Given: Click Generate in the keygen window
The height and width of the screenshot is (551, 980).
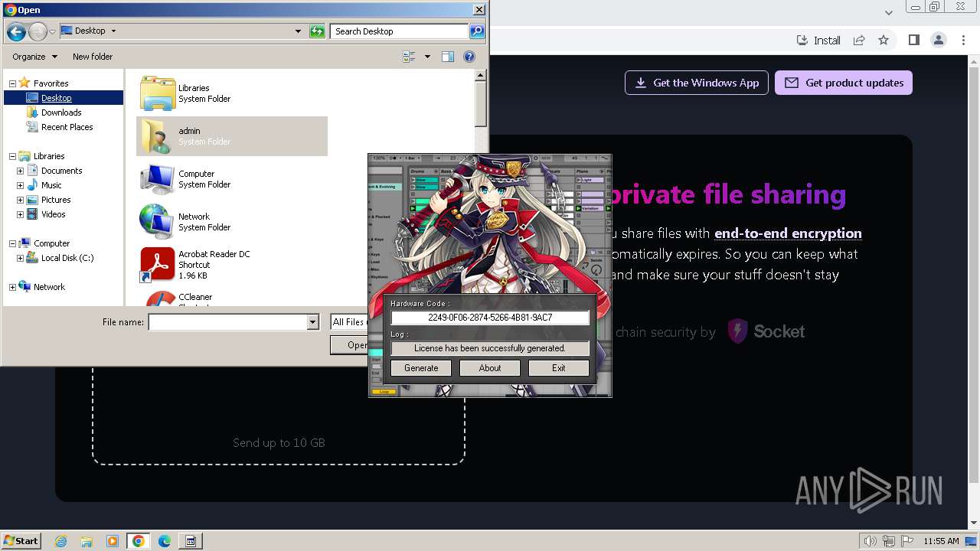Looking at the screenshot, I should click(421, 368).
